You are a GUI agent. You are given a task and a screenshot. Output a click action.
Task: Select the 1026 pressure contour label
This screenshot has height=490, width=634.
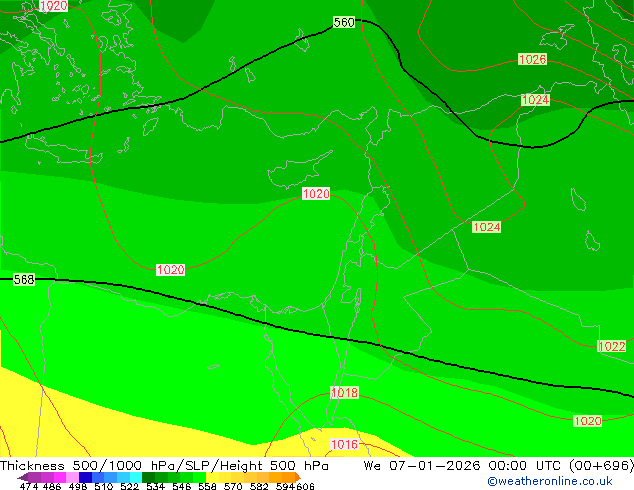tap(533, 59)
